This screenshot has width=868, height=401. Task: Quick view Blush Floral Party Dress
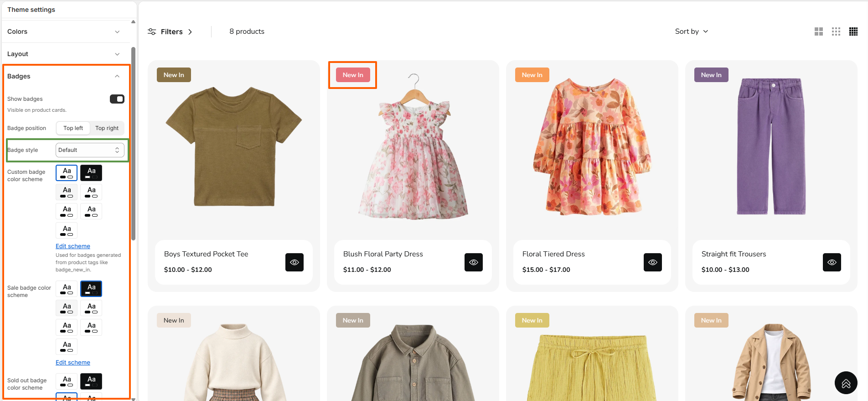pyautogui.click(x=474, y=262)
